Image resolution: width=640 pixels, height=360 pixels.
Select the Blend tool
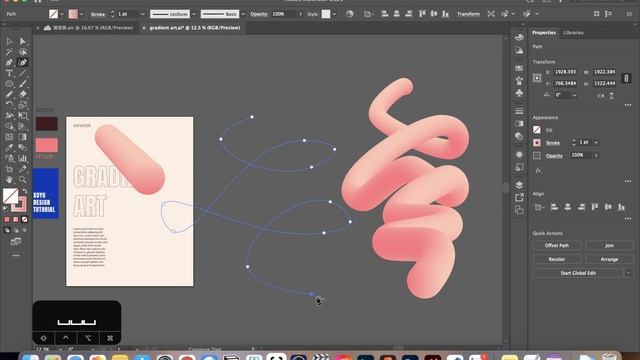tap(23, 147)
